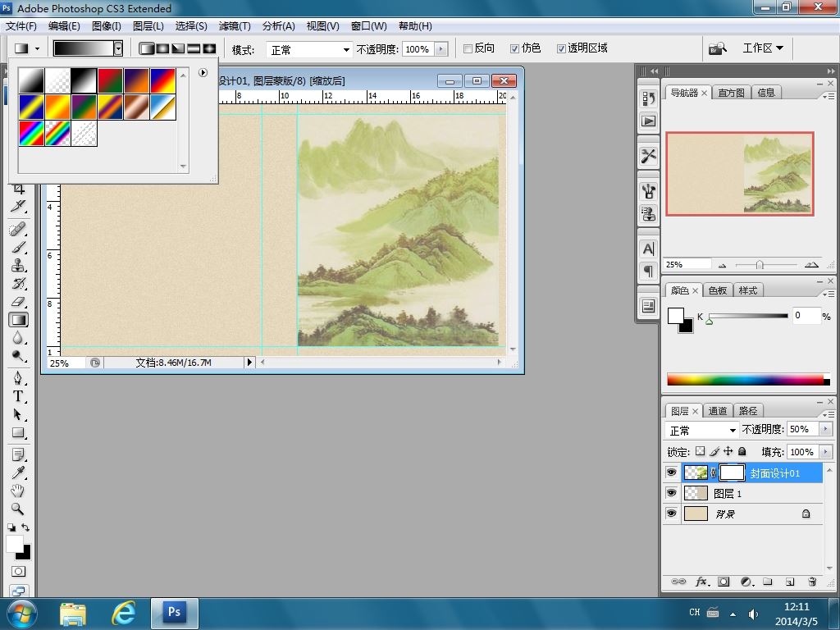840x630 pixels.
Task: Open the Actions panel from the dock
Action: pos(649,121)
